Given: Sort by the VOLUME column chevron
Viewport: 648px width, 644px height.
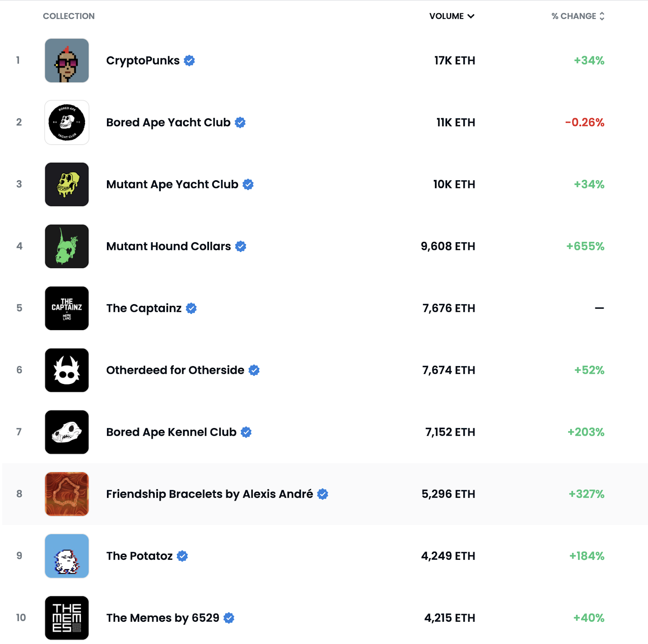Looking at the screenshot, I should pos(471,16).
